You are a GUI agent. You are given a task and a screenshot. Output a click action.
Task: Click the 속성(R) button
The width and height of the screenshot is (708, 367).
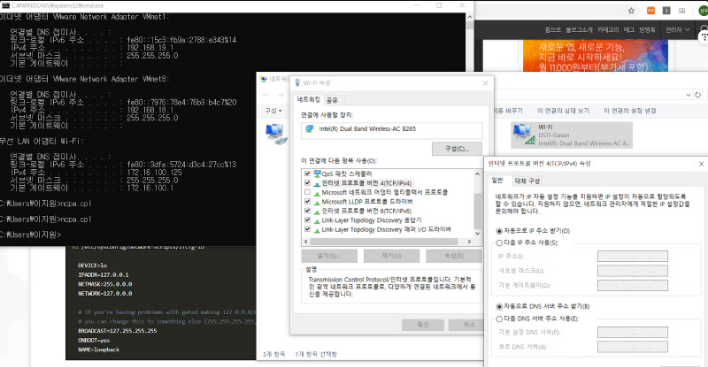coord(454,256)
